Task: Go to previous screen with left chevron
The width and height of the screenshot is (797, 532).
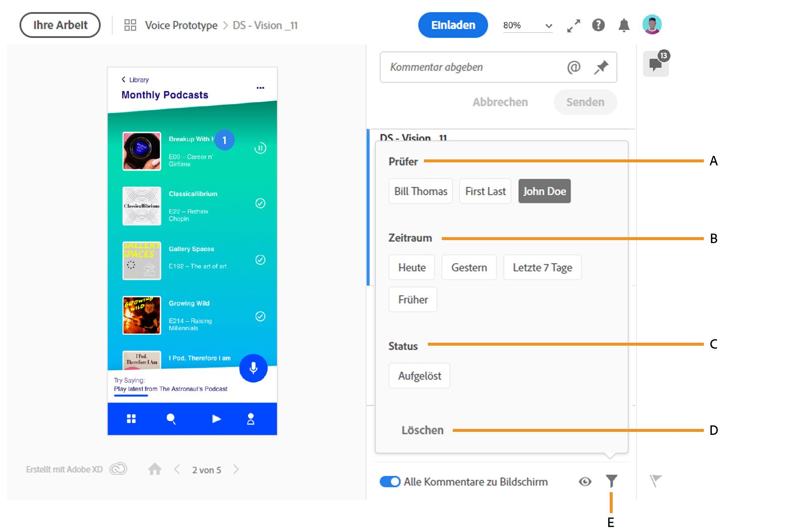Action: [177, 469]
